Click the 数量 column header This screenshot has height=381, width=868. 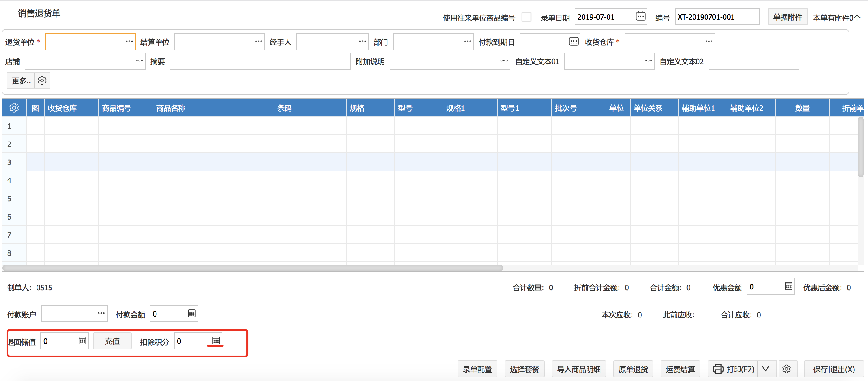pyautogui.click(x=802, y=108)
